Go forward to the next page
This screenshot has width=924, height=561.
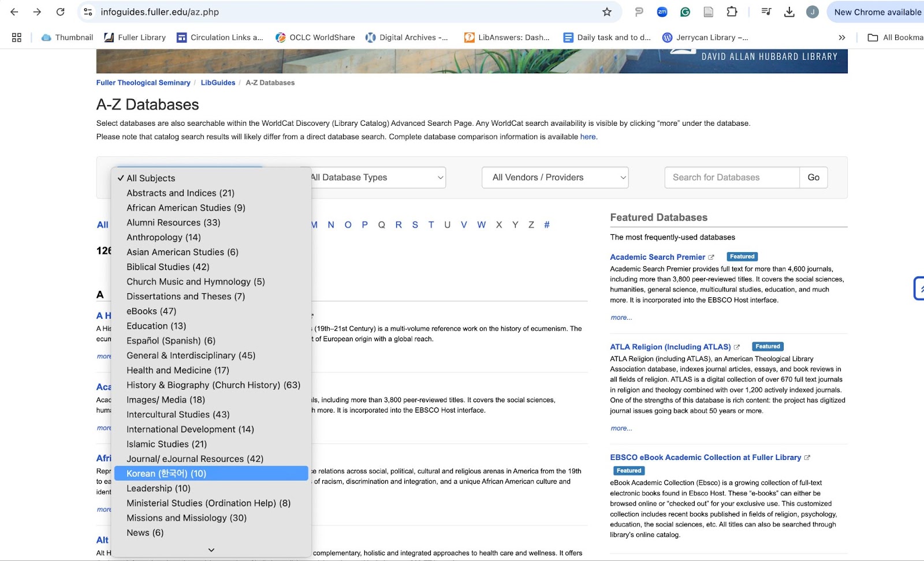[37, 12]
